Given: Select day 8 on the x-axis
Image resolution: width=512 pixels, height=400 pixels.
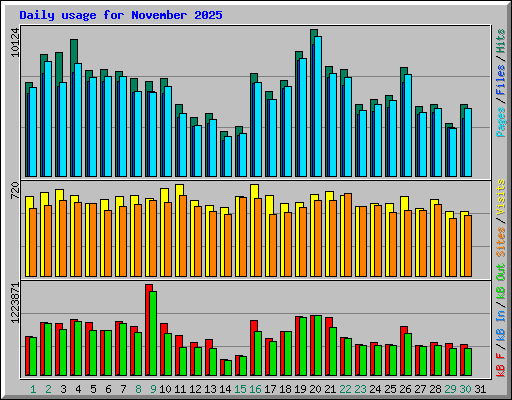Looking at the screenshot, I should (x=138, y=389).
